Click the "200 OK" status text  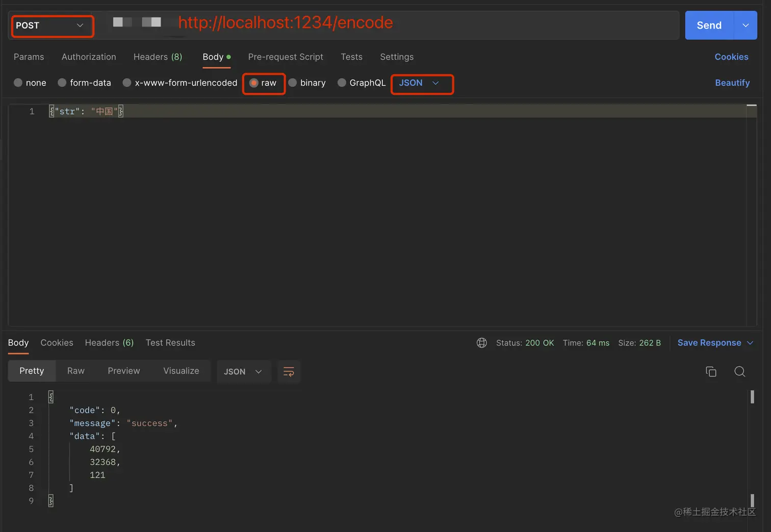pos(539,343)
